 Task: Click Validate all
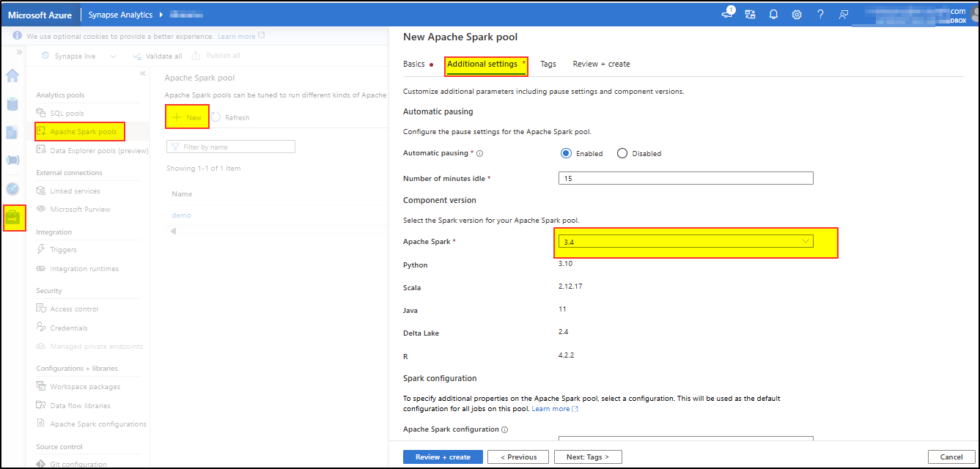point(157,56)
